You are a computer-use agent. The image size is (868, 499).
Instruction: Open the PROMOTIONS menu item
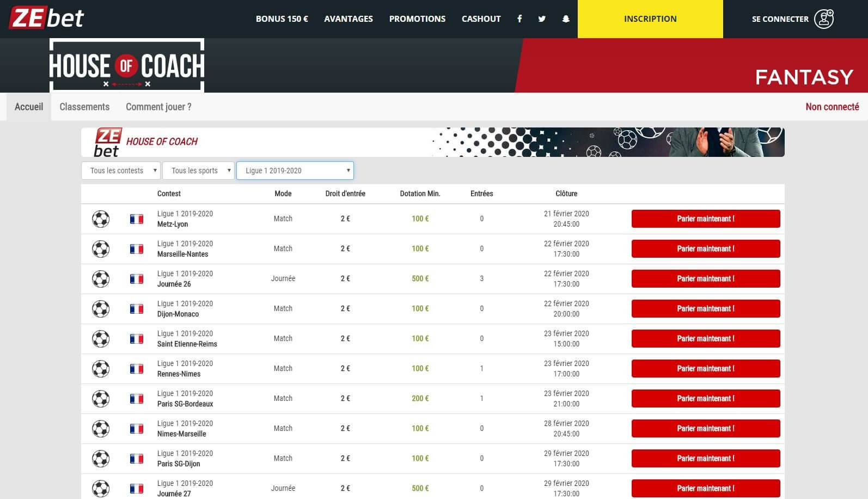(417, 19)
